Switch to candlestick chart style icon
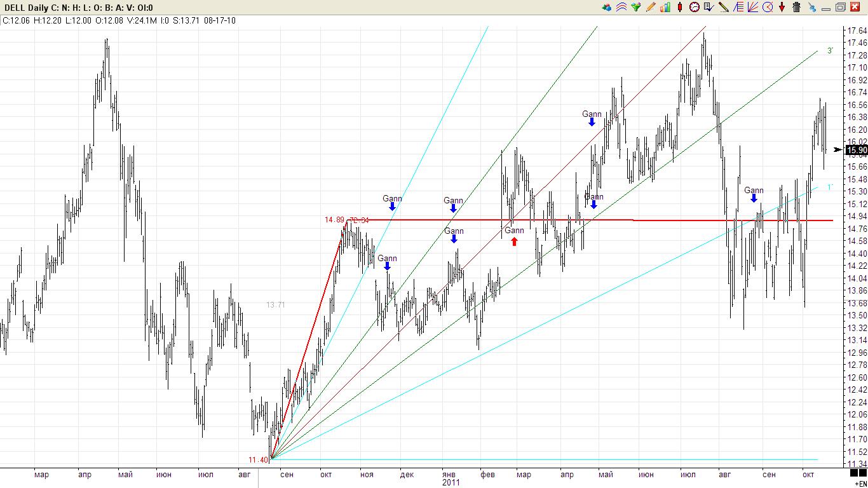 680,7
